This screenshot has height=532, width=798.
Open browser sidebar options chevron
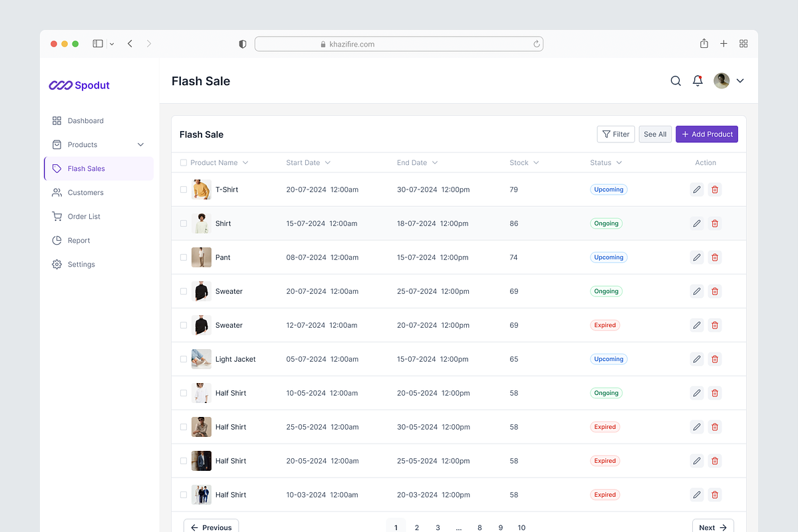(112, 44)
